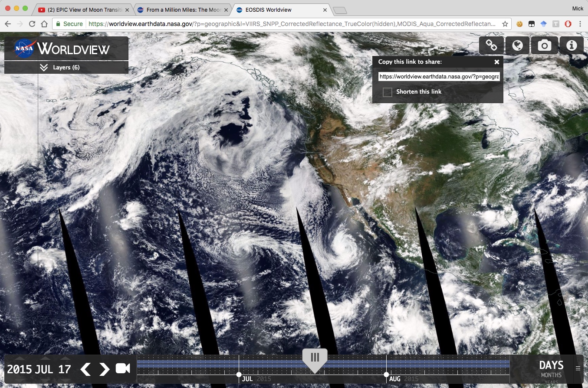Advance to the next day arrow
This screenshot has width=588, height=388.
pyautogui.click(x=104, y=369)
